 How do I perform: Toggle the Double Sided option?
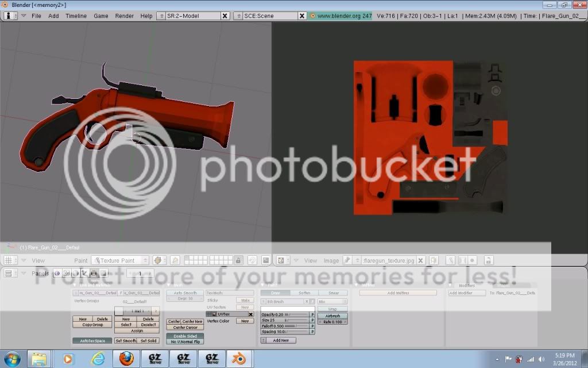coord(185,336)
